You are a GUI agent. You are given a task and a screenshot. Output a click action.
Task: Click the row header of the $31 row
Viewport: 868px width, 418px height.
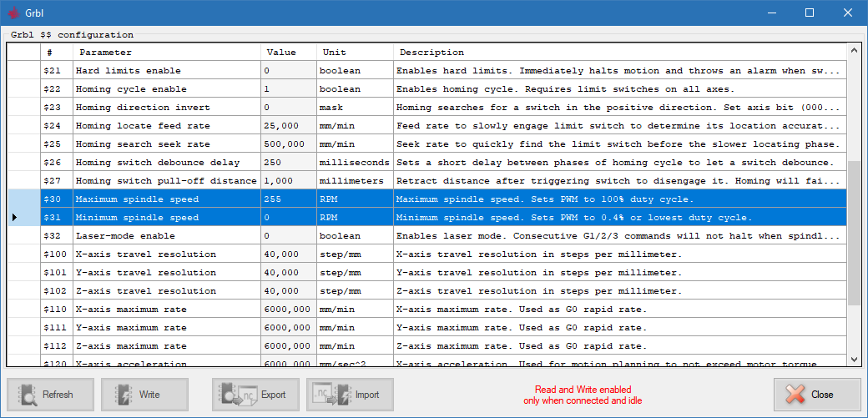click(24, 217)
